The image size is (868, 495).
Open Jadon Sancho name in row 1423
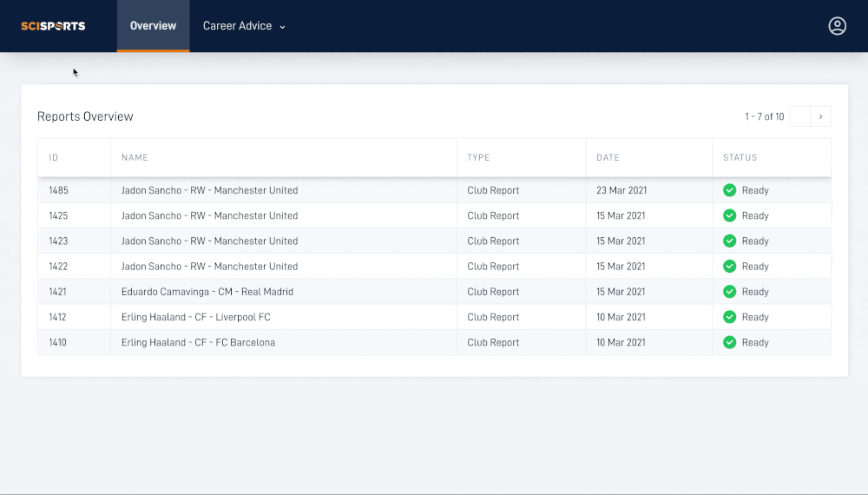(210, 241)
